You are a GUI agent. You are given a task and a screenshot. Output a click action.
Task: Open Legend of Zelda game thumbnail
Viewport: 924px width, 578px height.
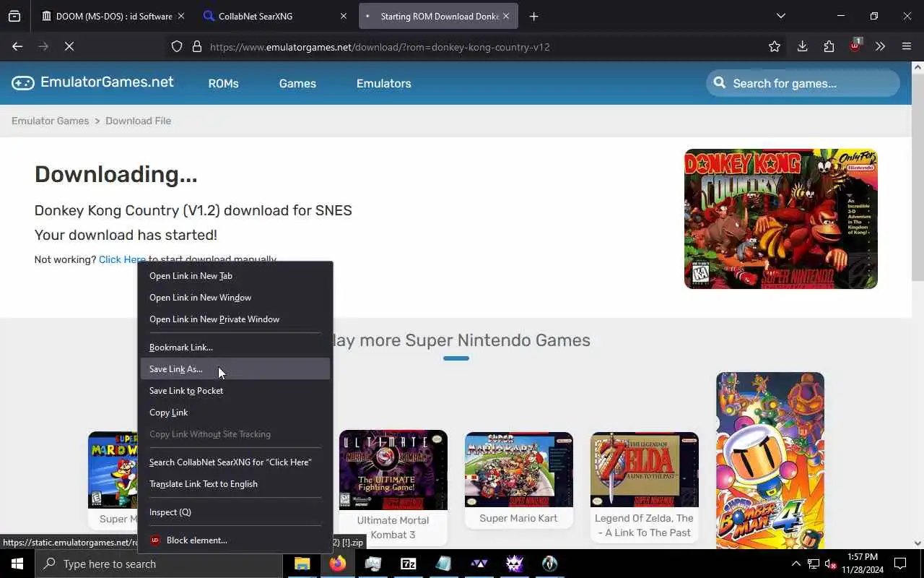[x=645, y=470]
